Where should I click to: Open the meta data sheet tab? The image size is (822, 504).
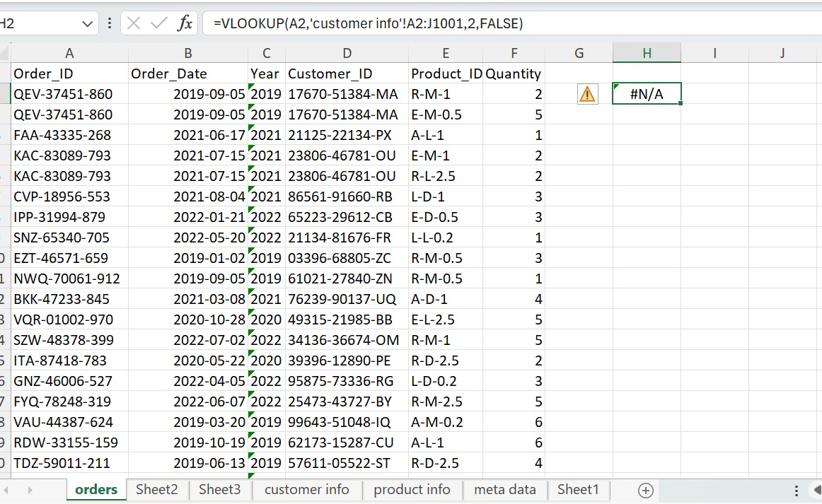coord(505,489)
